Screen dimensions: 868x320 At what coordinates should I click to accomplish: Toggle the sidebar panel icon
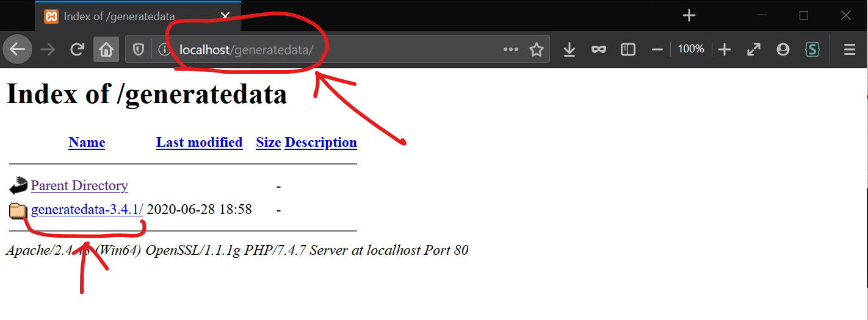[x=628, y=49]
